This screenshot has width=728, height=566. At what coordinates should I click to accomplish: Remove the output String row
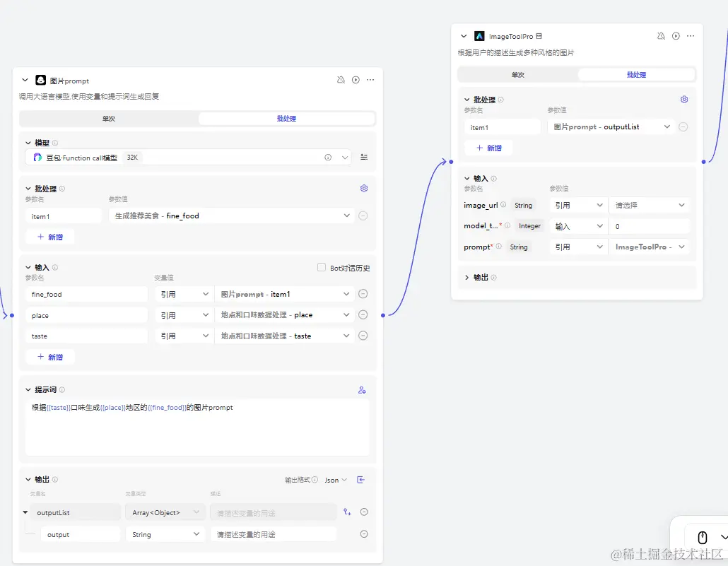coord(364,534)
